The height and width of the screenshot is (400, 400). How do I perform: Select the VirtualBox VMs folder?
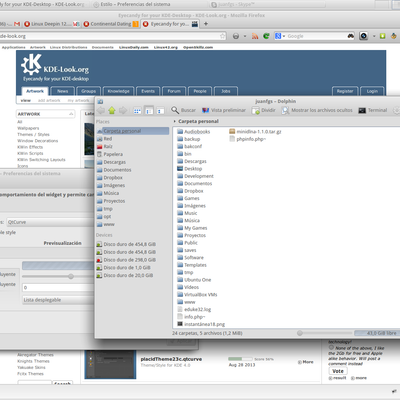(x=197, y=295)
